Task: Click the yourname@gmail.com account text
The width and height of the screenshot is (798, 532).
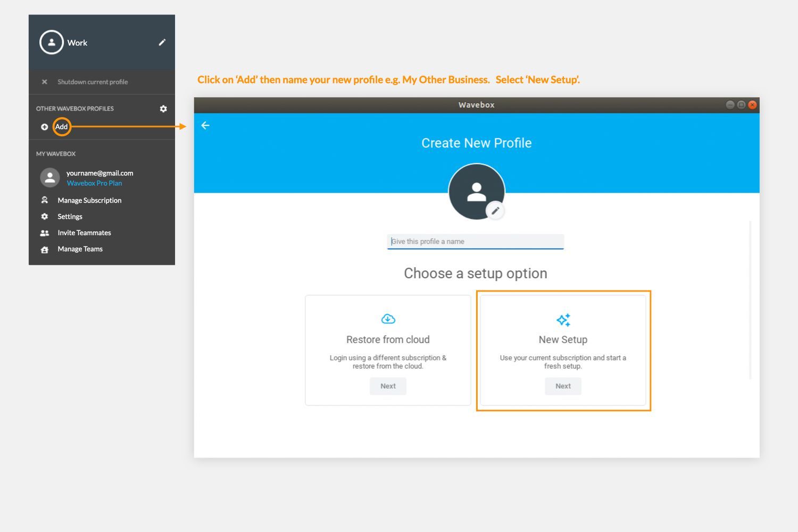Action: point(99,173)
